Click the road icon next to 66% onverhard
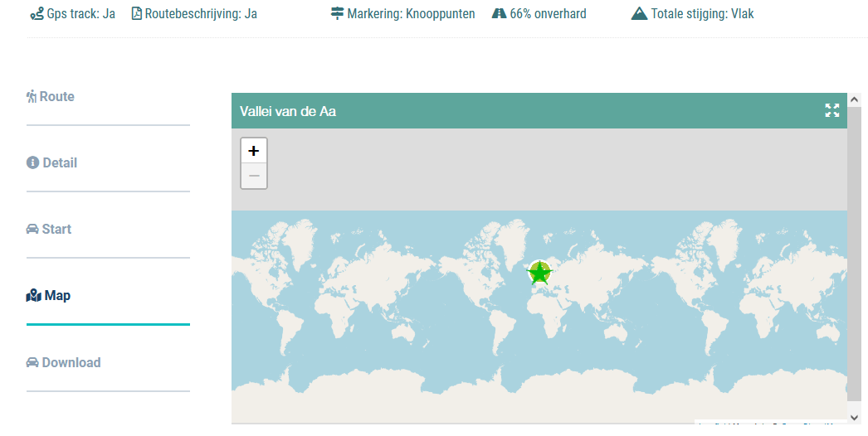The height and width of the screenshot is (436, 868). pos(499,14)
